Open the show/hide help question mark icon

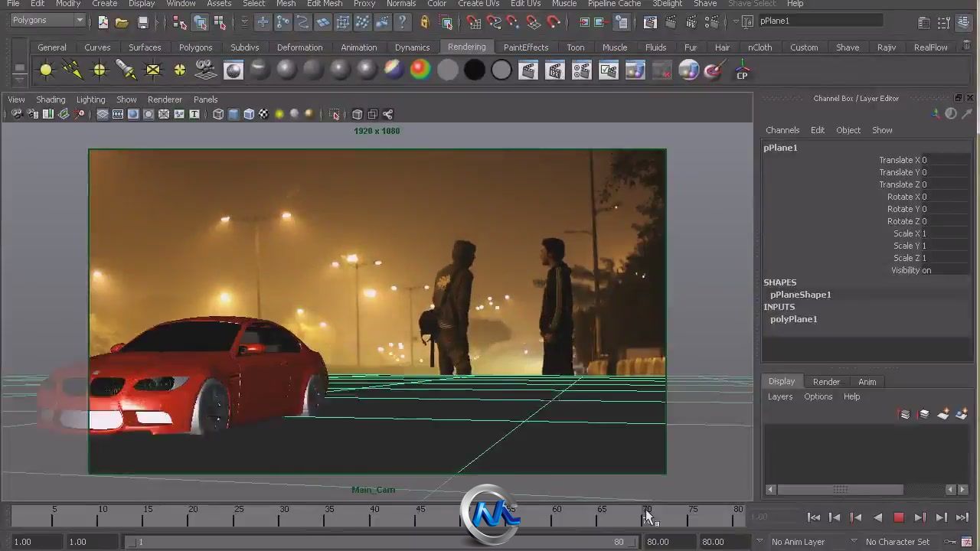coord(402,22)
